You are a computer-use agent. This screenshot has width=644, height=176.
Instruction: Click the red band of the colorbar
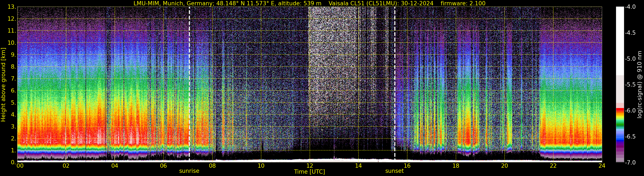click(x=620, y=110)
